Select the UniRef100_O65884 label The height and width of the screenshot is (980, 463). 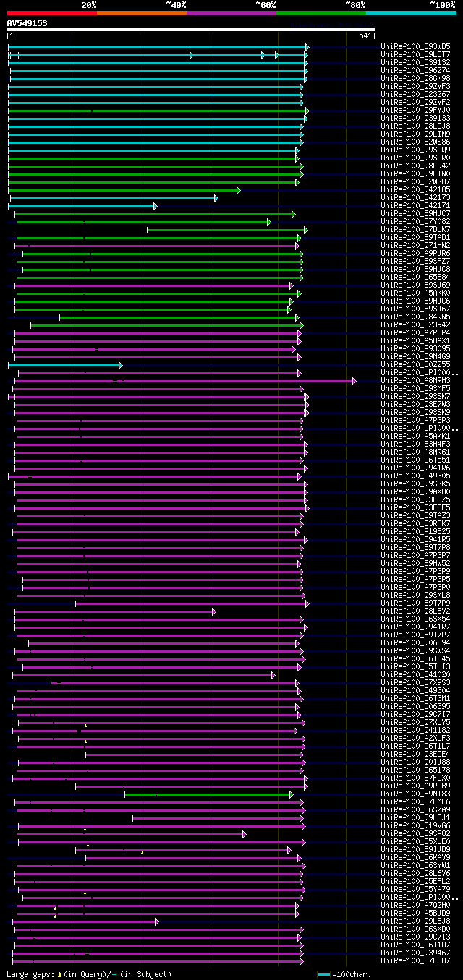(x=415, y=278)
